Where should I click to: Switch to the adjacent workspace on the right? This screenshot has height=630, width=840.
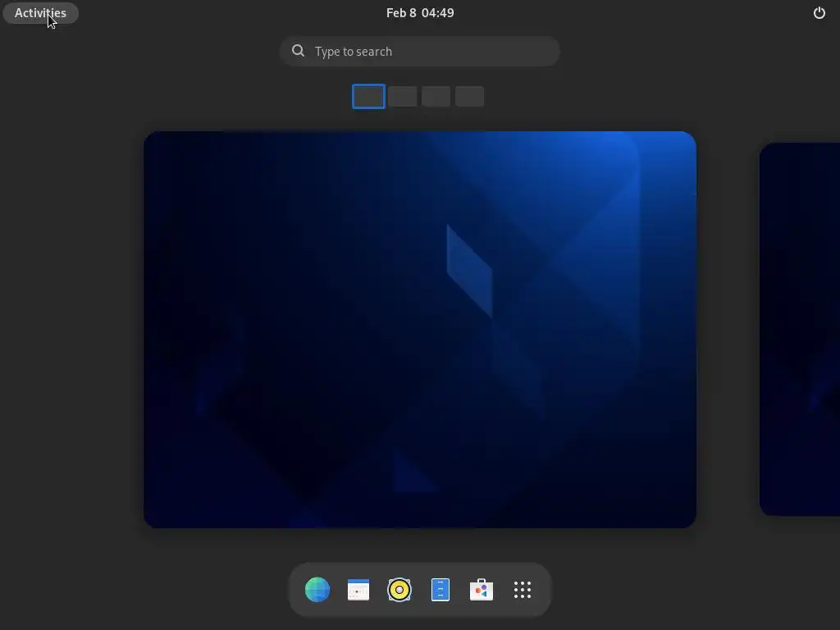[800, 330]
